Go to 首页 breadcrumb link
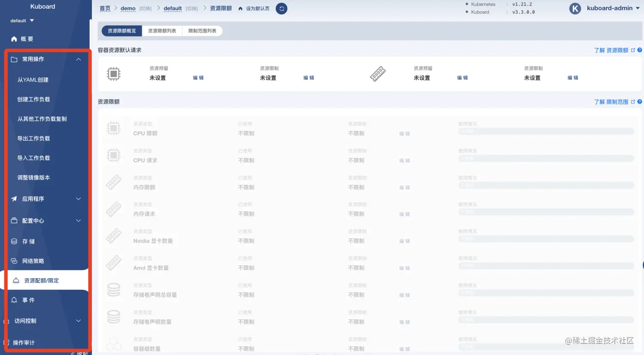 click(105, 9)
